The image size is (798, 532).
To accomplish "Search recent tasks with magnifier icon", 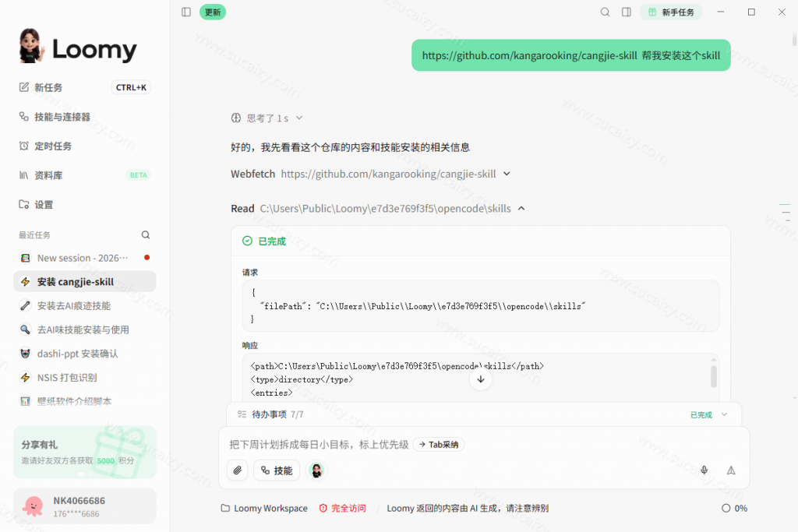I will click(x=146, y=235).
